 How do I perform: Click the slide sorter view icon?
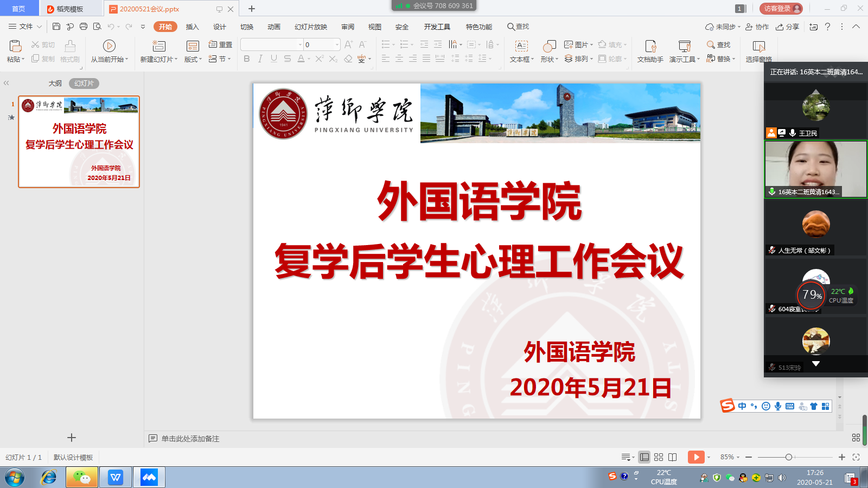coord(659,457)
